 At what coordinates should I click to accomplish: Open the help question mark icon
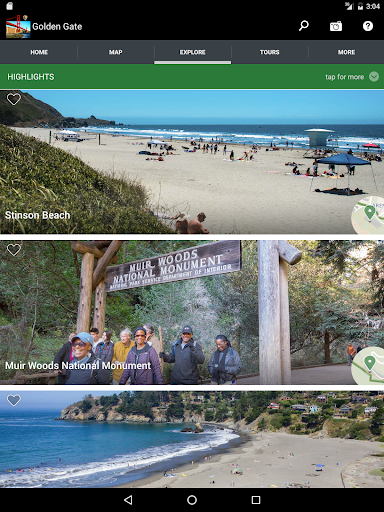tap(368, 26)
